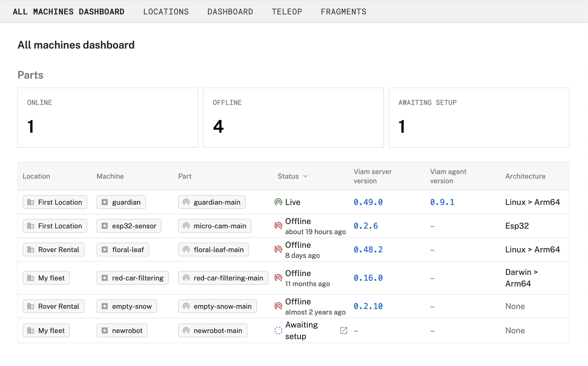Switch to the Fragments tab
This screenshot has height=366, width=588.
click(x=343, y=12)
